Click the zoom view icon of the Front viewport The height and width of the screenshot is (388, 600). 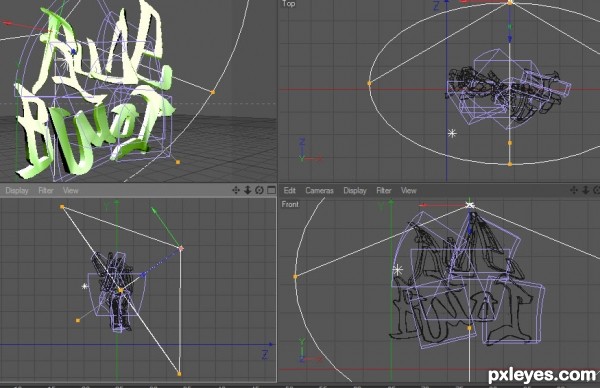(x=586, y=190)
